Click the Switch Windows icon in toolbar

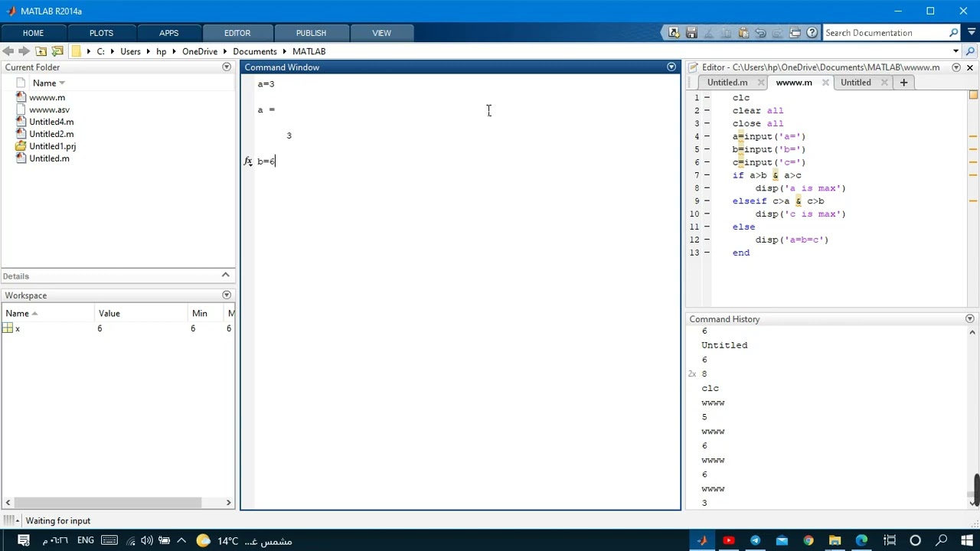[795, 33]
